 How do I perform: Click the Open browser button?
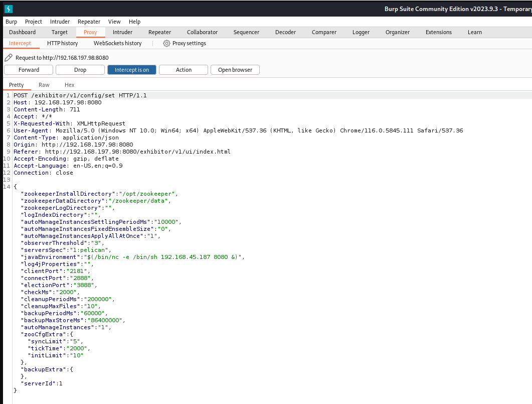click(x=235, y=70)
